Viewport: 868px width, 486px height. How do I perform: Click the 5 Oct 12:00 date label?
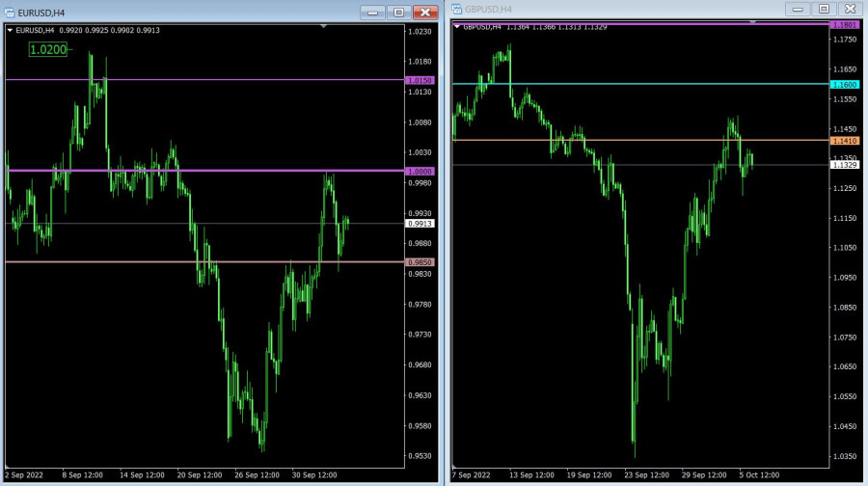(759, 475)
